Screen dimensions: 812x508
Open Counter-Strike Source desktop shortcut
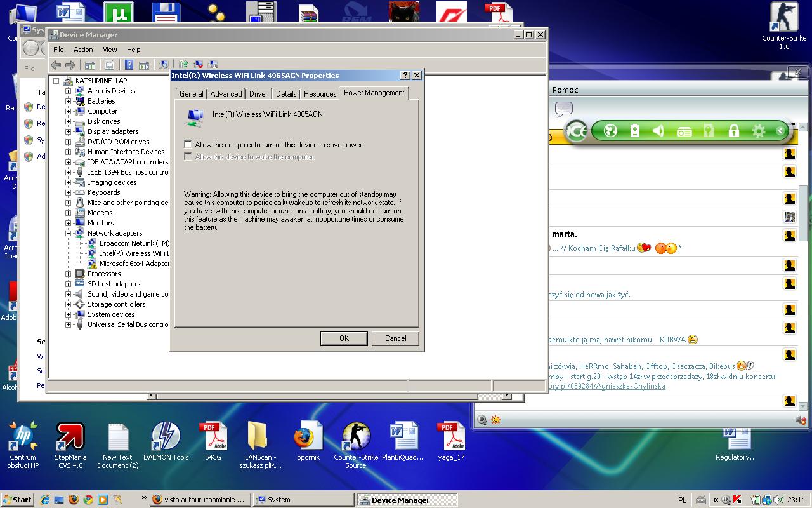point(356,445)
